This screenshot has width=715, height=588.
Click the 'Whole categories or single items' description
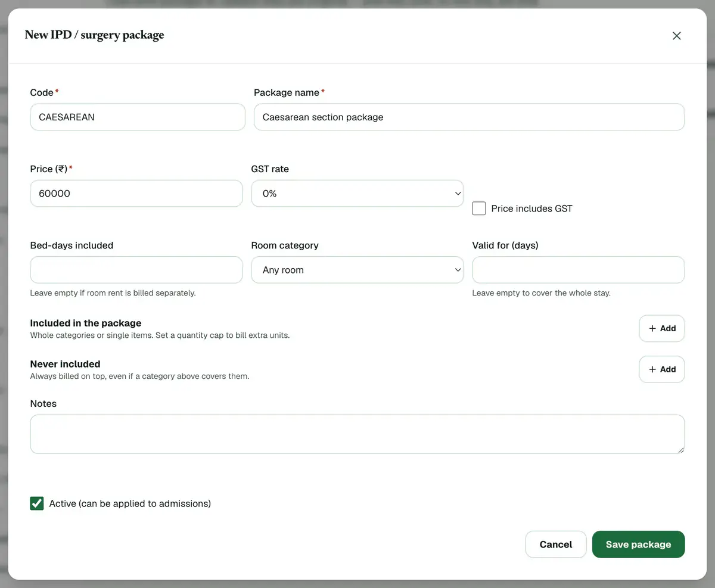tap(160, 335)
